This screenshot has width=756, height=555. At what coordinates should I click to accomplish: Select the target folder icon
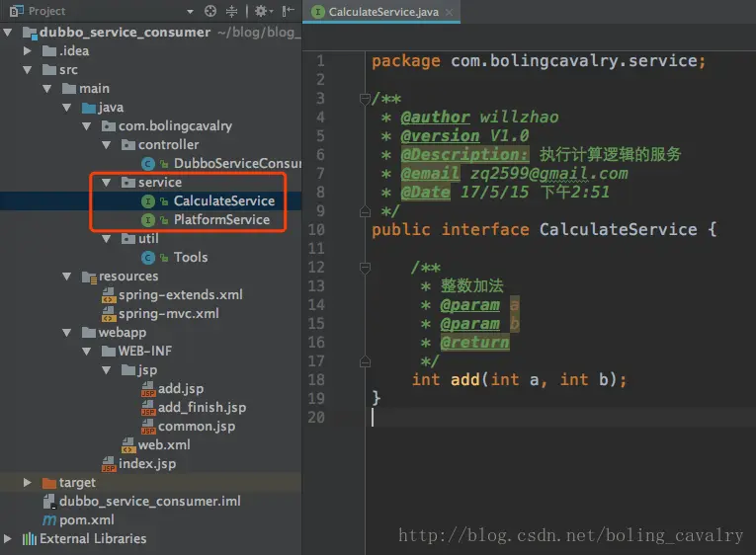[48, 483]
